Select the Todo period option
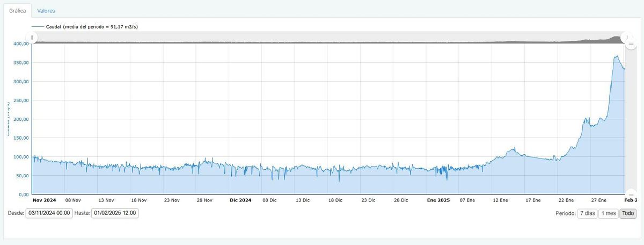 pos(627,213)
